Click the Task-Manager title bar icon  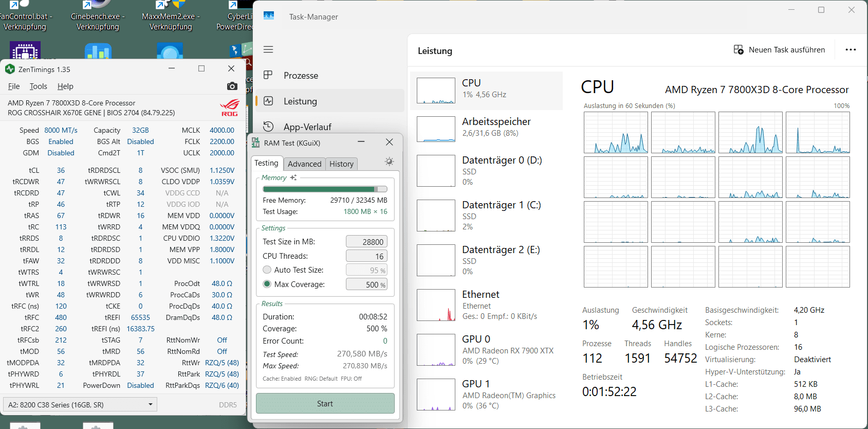(x=269, y=16)
